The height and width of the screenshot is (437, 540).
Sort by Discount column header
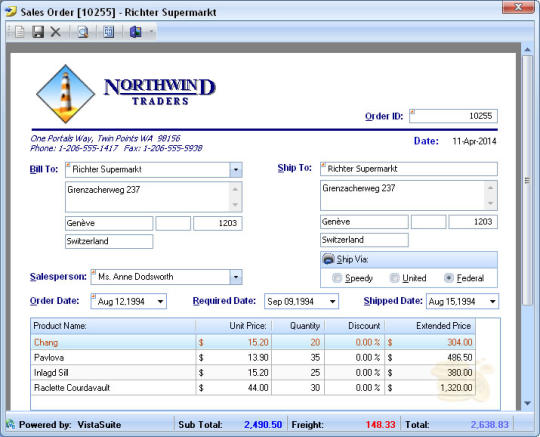(354, 326)
